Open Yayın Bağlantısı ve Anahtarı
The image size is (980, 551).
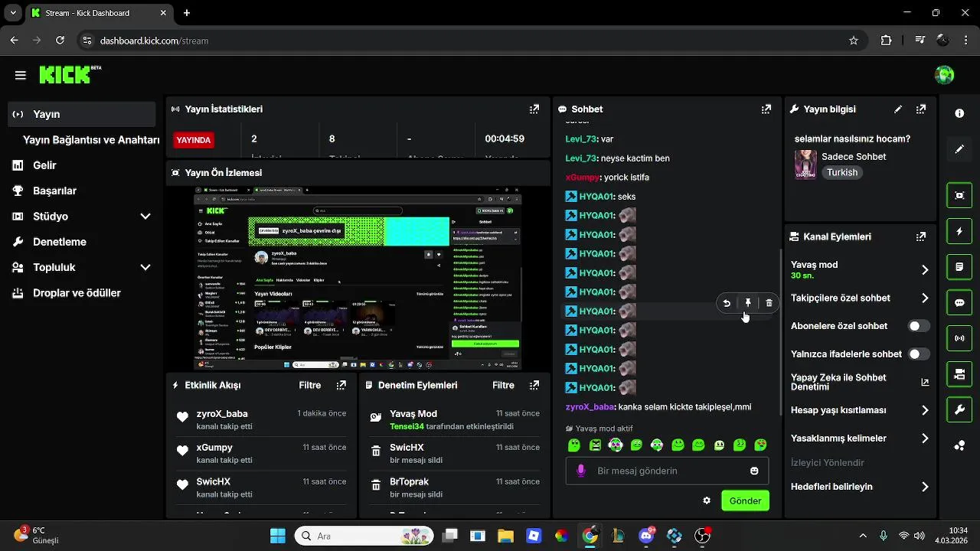pyautogui.click(x=91, y=140)
